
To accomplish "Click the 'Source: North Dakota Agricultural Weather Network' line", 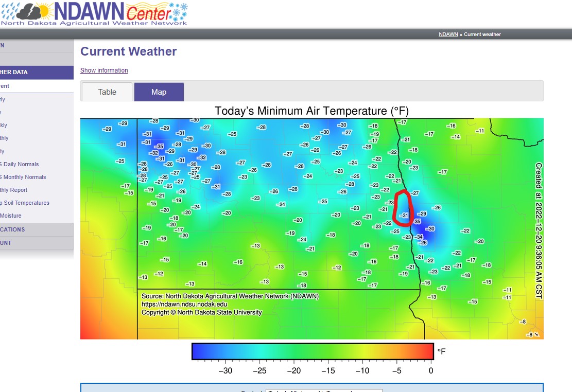I will (x=230, y=296).
